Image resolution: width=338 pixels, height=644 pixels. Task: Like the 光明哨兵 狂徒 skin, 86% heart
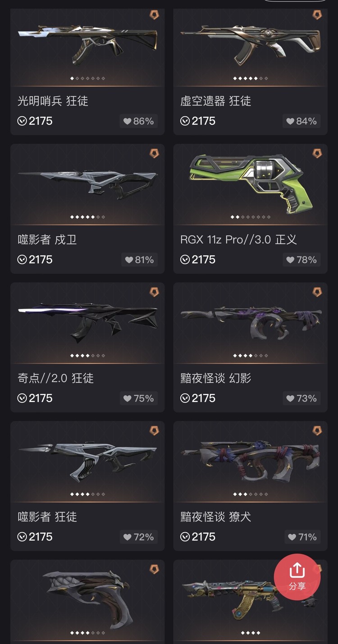click(x=139, y=121)
